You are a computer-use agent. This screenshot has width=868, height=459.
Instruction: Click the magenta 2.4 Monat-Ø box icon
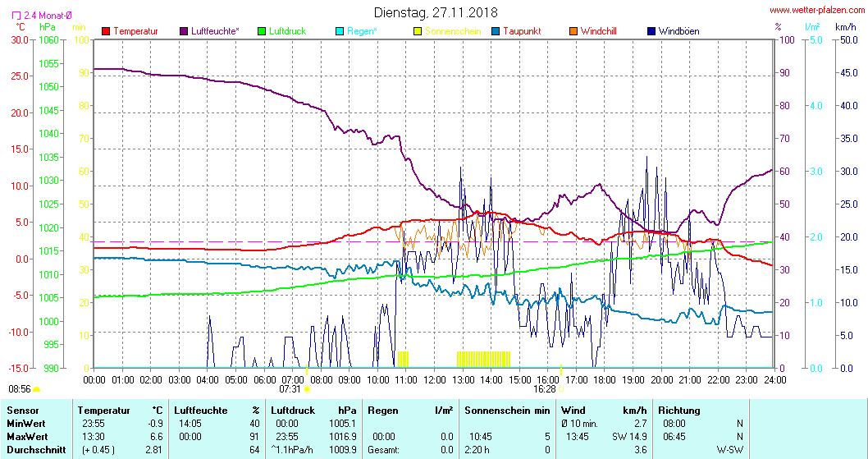point(16,16)
